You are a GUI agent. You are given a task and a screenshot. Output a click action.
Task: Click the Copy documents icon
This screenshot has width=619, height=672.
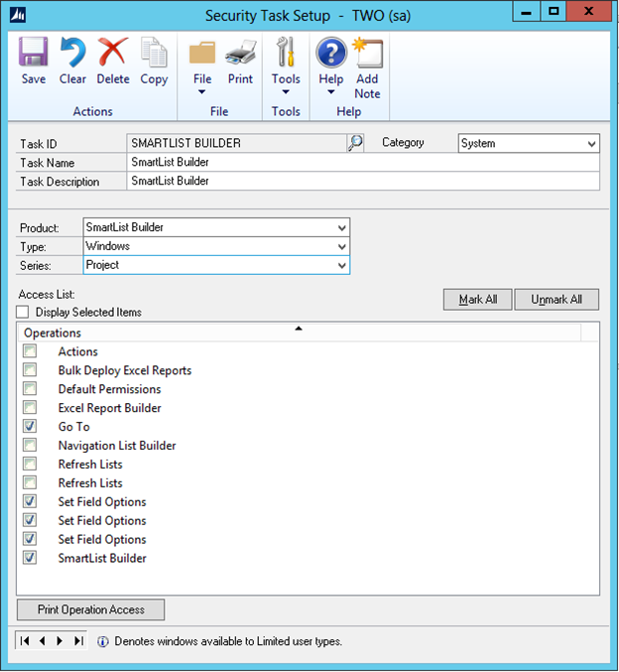click(154, 52)
